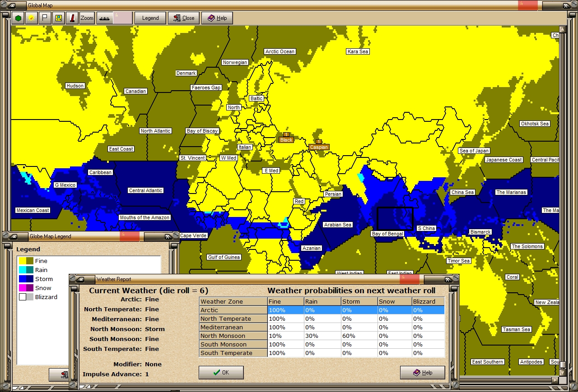Click the Sea of Japan label
This screenshot has width=578, height=392.
(474, 151)
